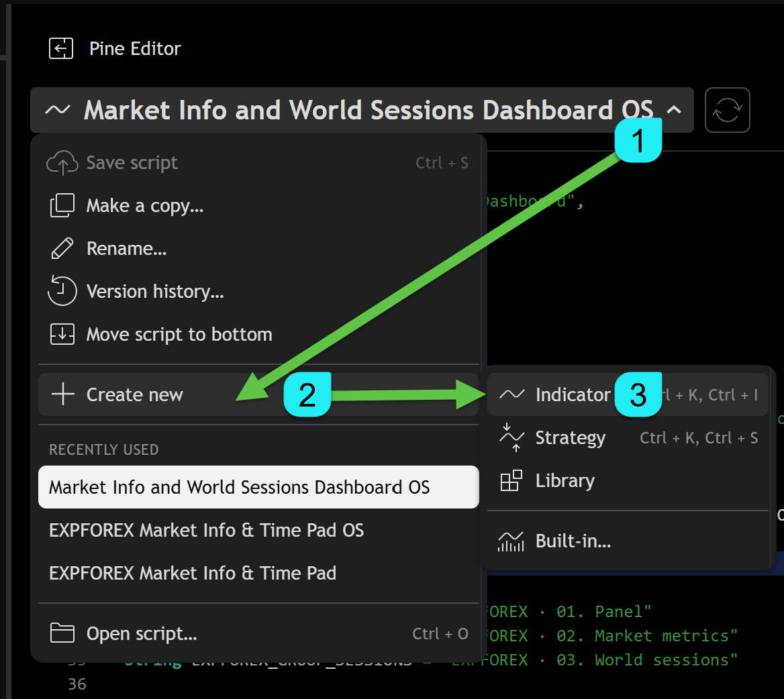Click the Pine Editor title text
The image size is (784, 699).
pos(135,48)
